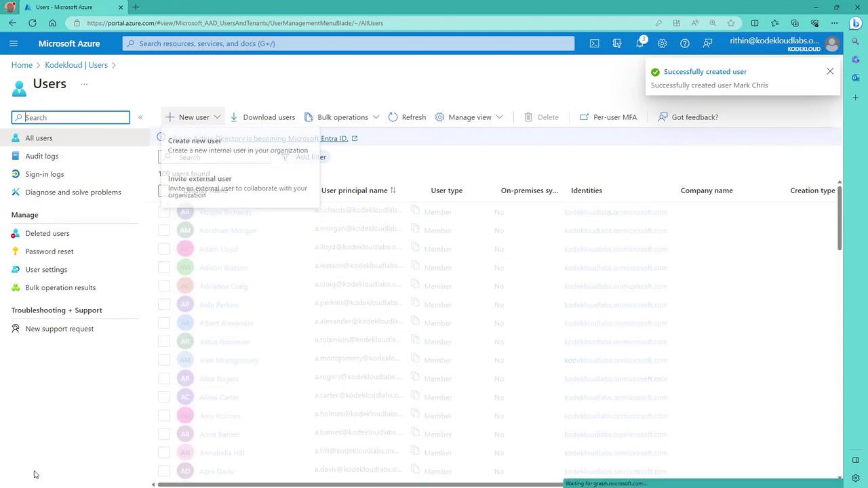Go to the browser home page
868x488 pixels.
click(x=52, y=23)
